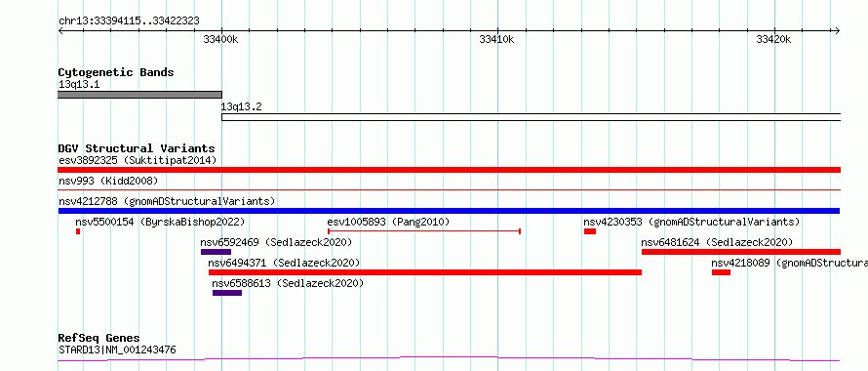The width and height of the screenshot is (868, 371).
Task: Click the esv1005893 bracketed red variant line
Action: 424,230
